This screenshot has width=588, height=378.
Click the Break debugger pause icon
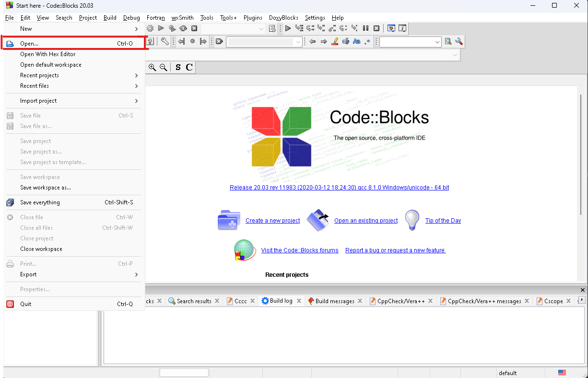point(365,29)
